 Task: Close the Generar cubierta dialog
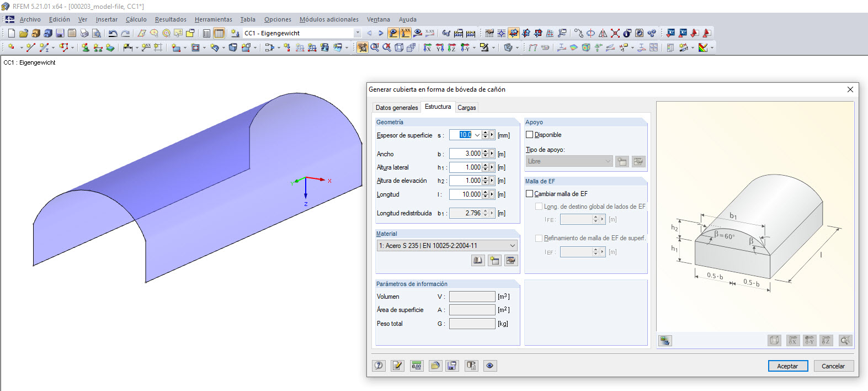[850, 89]
